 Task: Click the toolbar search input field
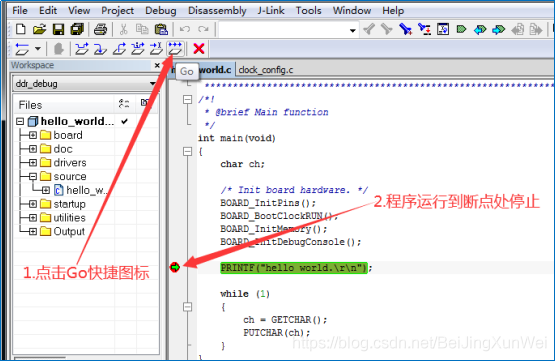(x=288, y=30)
